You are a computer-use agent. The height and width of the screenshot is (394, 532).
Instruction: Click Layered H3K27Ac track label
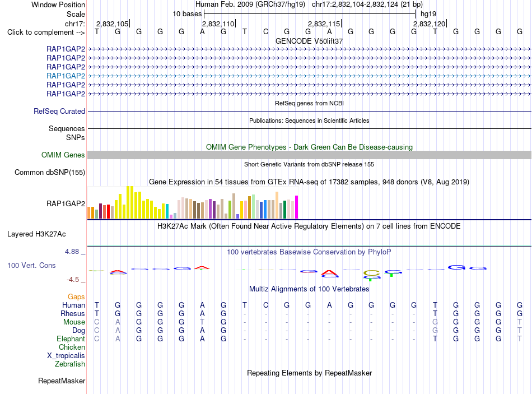coord(36,234)
